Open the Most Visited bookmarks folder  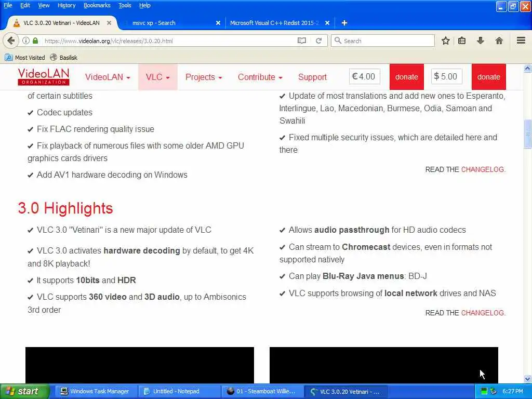25,58
